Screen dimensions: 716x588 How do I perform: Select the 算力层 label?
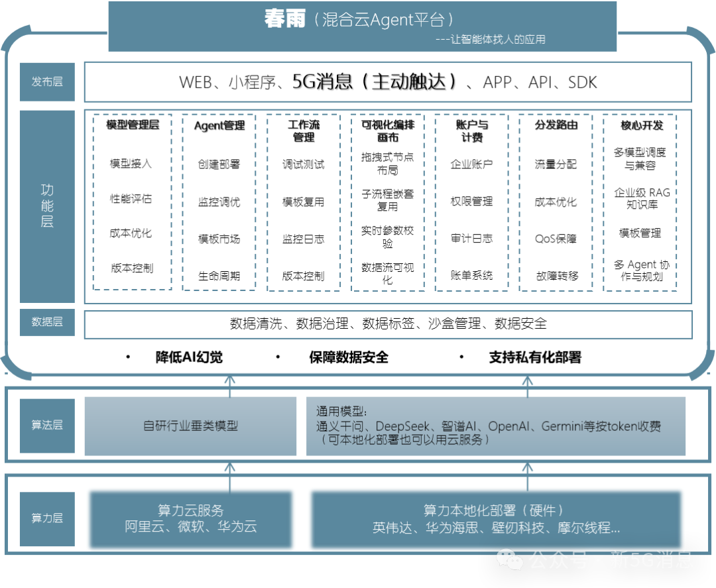(47, 518)
